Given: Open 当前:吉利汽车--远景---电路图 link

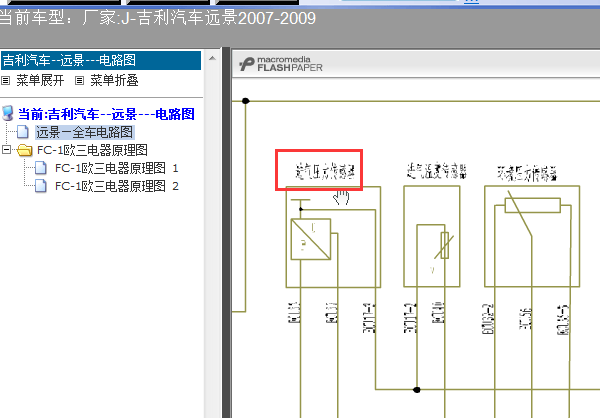Looking at the screenshot, I should click(106, 114).
